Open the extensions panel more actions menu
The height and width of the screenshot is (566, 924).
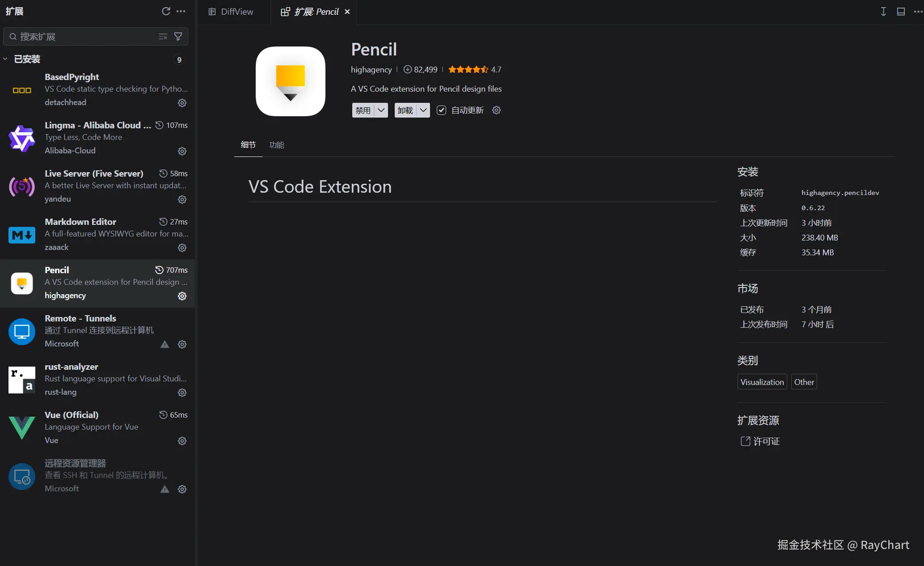181,11
